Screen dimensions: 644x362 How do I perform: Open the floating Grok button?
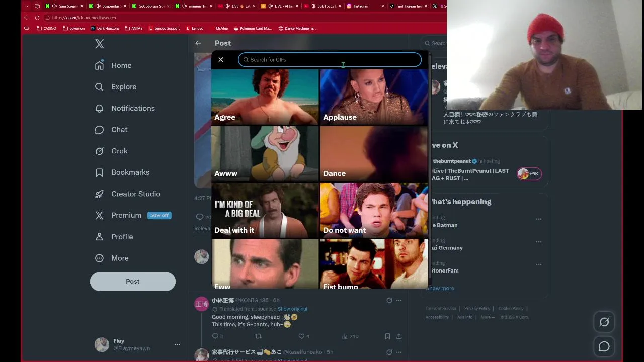pyautogui.click(x=604, y=322)
